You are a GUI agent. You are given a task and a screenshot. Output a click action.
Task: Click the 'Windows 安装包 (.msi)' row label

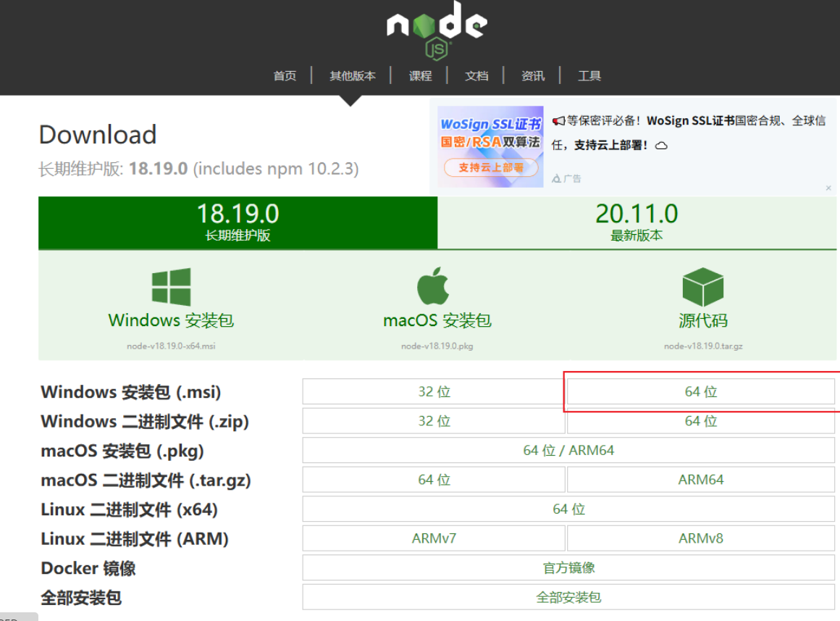[131, 392]
